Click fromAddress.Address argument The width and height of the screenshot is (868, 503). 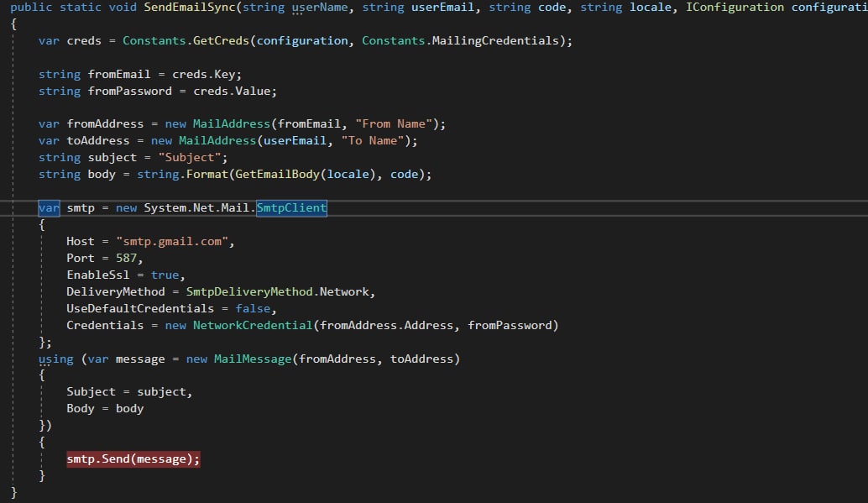(x=386, y=325)
